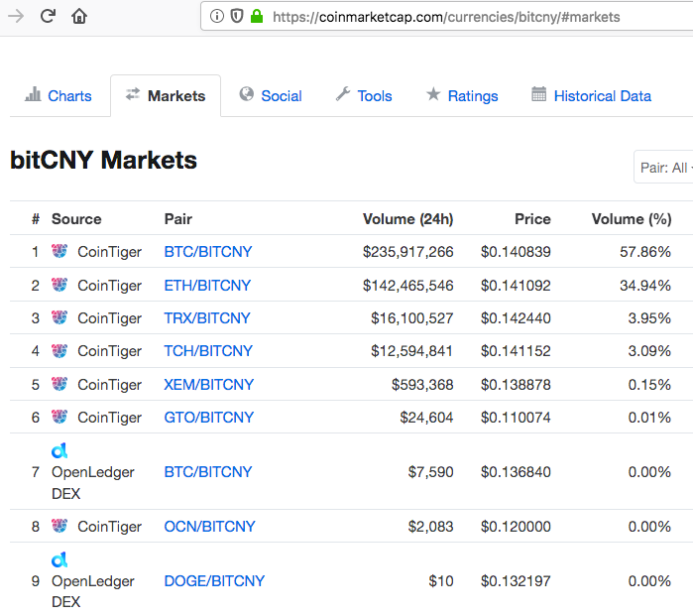Viewport: 693px width, 616px height.
Task: Click CoinTiger logo in row 6
Action: 59,417
